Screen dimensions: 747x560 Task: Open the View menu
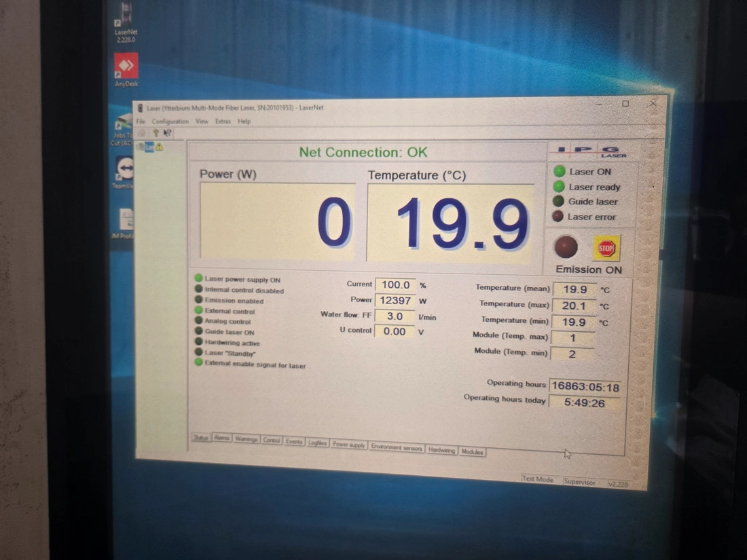pyautogui.click(x=202, y=122)
